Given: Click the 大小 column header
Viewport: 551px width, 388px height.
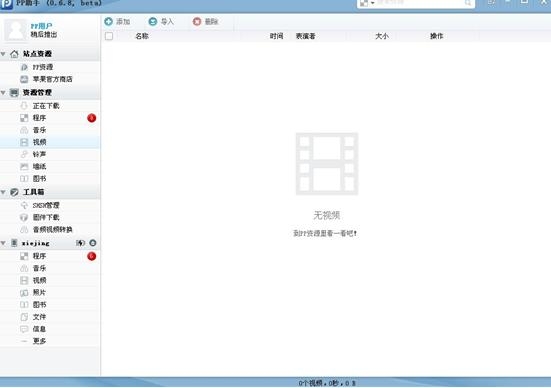Looking at the screenshot, I should (382, 36).
